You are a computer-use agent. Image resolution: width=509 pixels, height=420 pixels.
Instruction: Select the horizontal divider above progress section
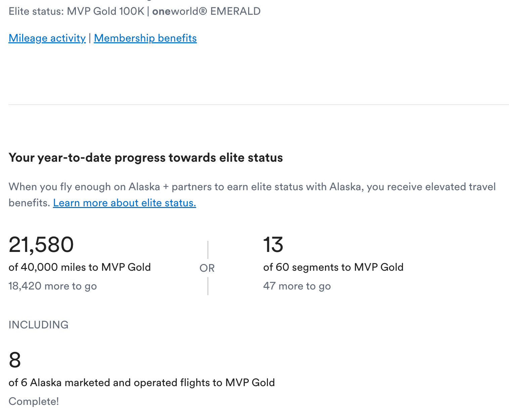(254, 105)
